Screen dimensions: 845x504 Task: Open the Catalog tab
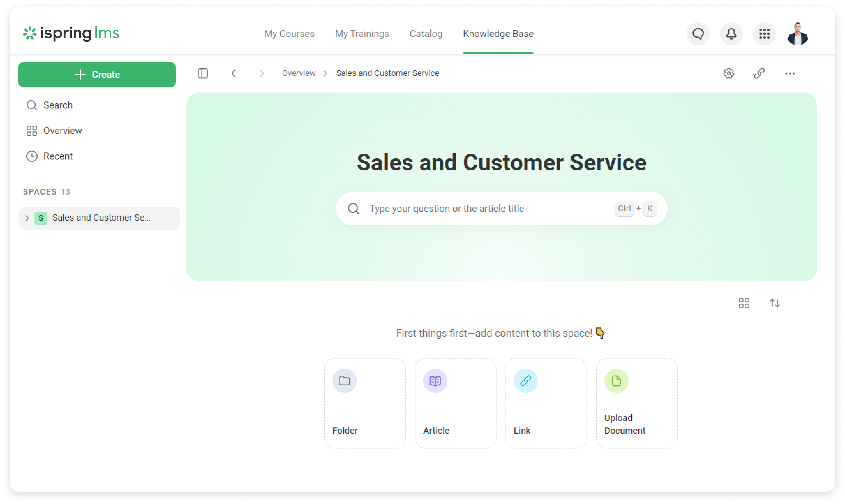tap(426, 33)
